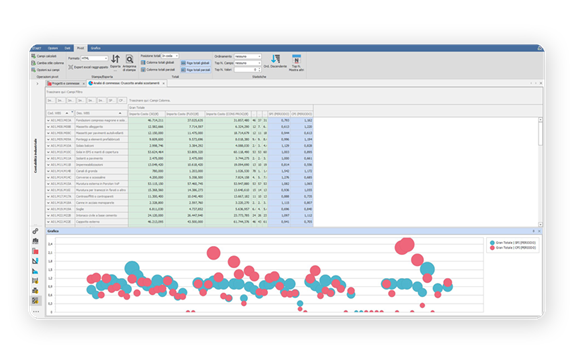
Task: Click the Opzioni sui campi button
Action: 45,70
